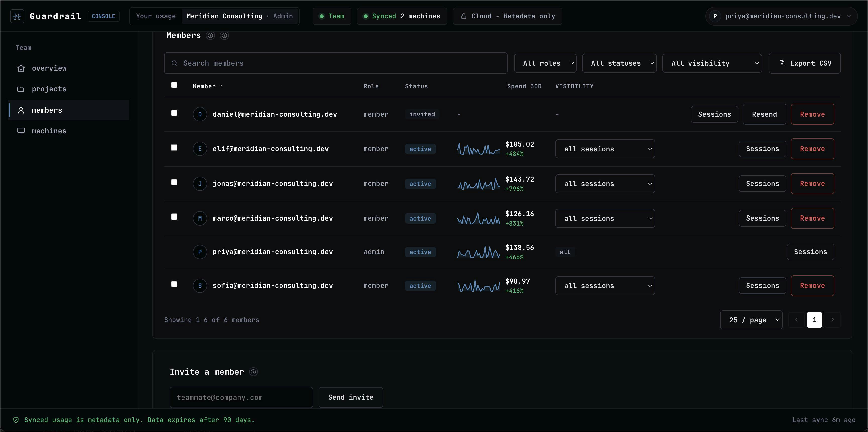Click jonas's J avatar icon
This screenshot has width=868, height=432.
200,183
